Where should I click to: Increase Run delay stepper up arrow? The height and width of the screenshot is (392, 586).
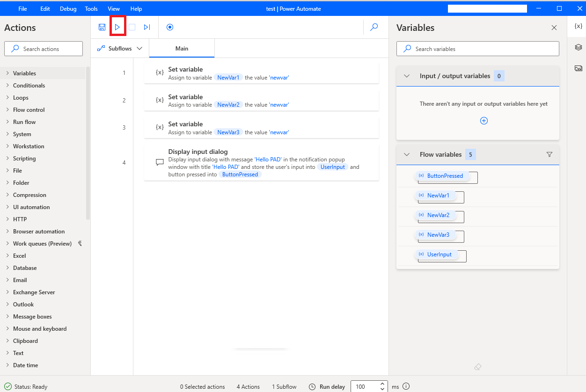(382, 384)
